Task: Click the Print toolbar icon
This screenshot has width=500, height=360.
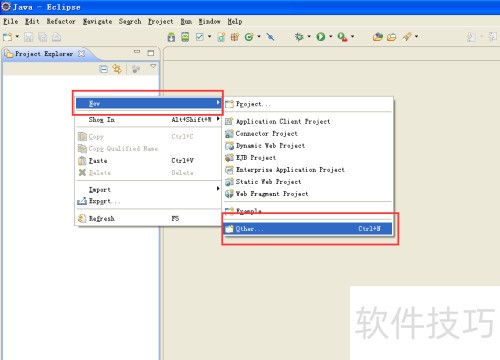Action: 56,37
